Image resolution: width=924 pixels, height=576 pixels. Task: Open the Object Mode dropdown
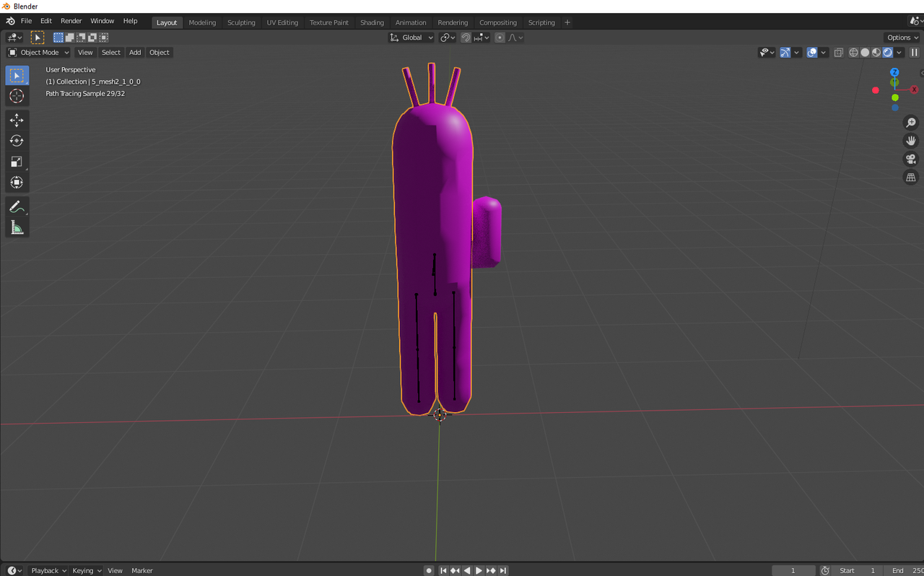[38, 52]
